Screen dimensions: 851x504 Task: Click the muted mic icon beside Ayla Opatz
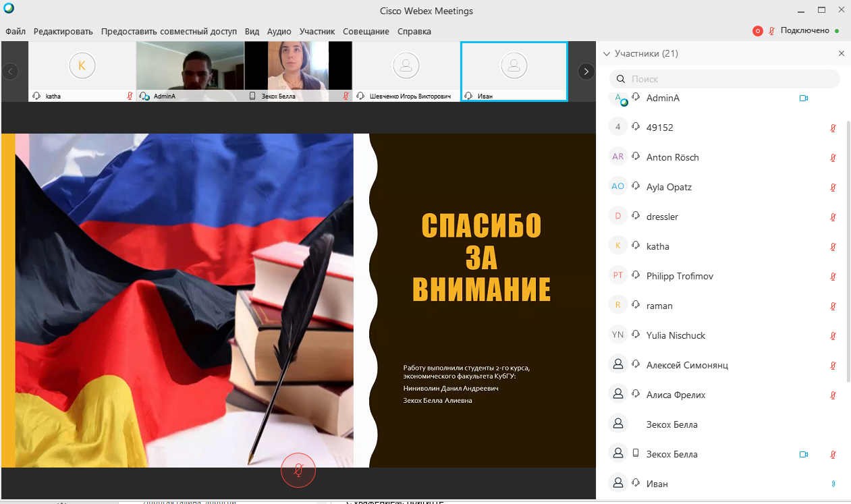833,188
